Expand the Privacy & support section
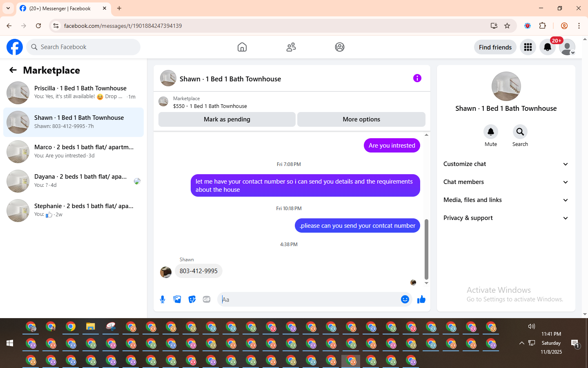Screen dimensions: 588x368 click(x=506, y=218)
